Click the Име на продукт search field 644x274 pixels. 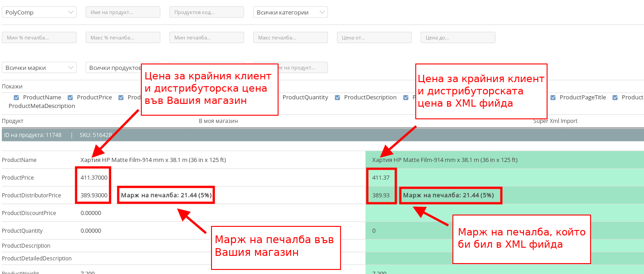pyautogui.click(x=123, y=12)
